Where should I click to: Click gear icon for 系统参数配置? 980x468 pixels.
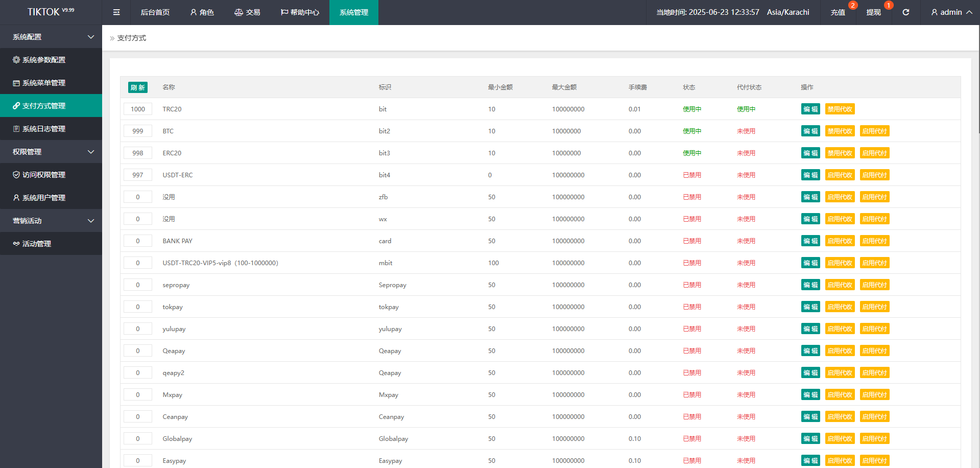pos(16,60)
